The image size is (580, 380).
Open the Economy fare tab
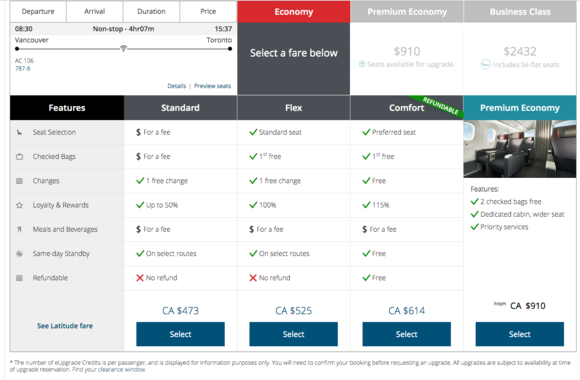pyautogui.click(x=294, y=12)
